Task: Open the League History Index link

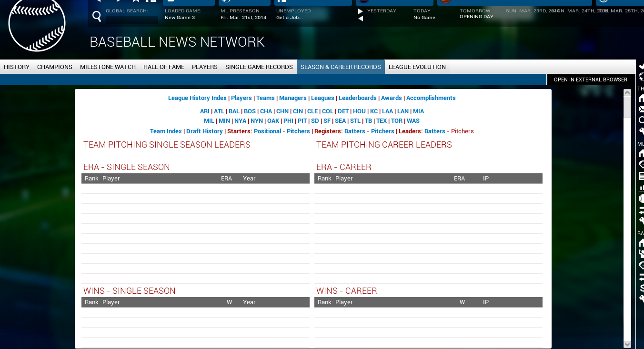Action: point(197,98)
